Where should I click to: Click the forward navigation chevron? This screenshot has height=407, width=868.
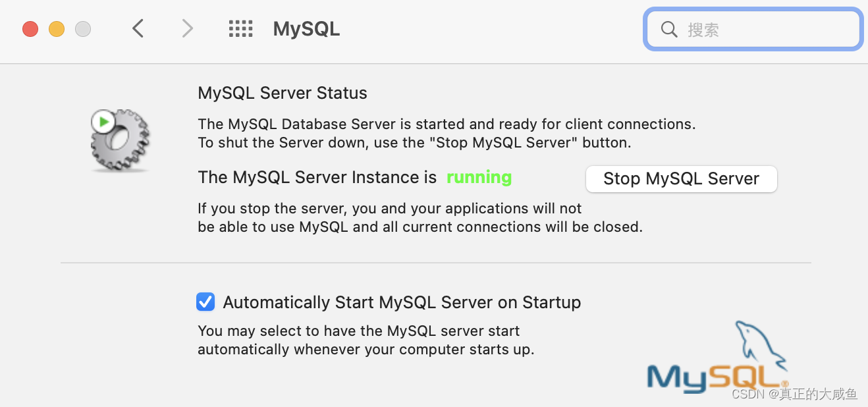coord(187,29)
